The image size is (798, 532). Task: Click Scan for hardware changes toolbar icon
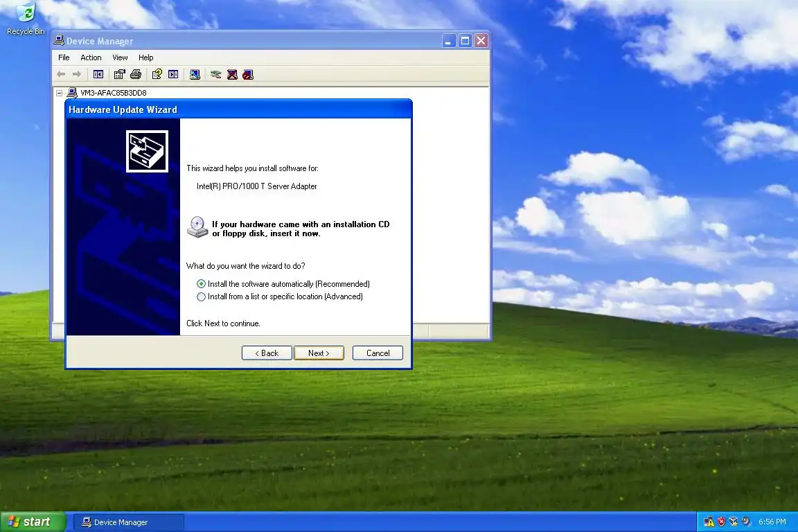195,74
